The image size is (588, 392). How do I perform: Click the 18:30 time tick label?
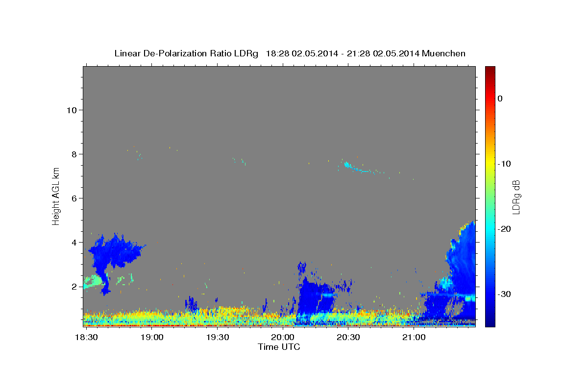pyautogui.click(x=86, y=337)
